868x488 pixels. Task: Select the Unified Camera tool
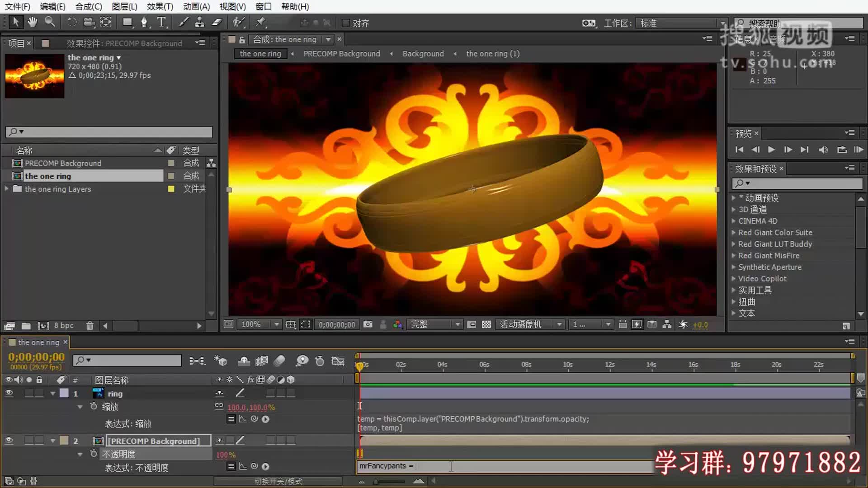pyautogui.click(x=89, y=22)
